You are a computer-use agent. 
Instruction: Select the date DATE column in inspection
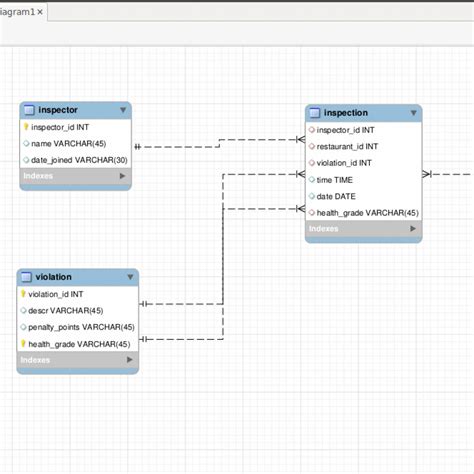[363, 196]
